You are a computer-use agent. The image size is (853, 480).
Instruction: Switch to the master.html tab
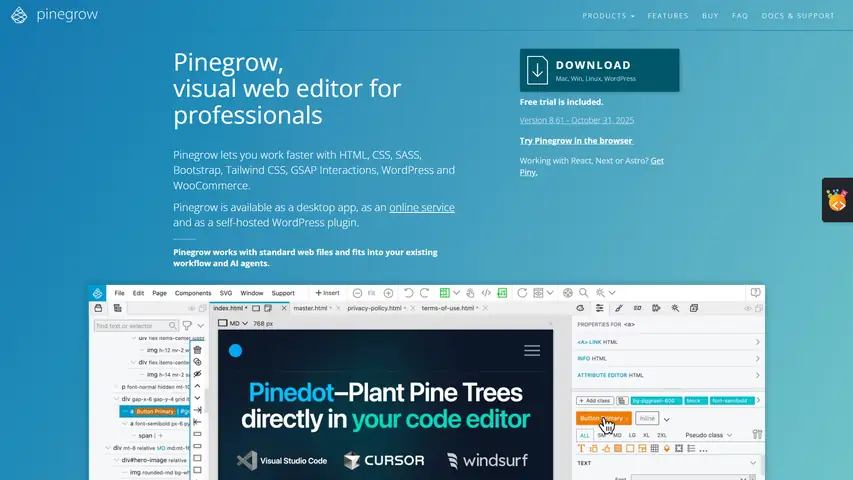tap(312, 308)
